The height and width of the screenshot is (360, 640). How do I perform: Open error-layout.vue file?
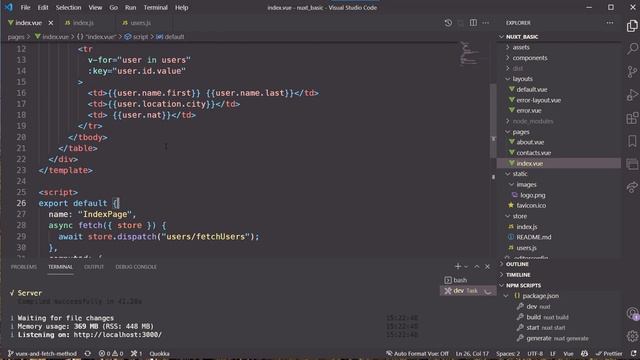click(559, 100)
